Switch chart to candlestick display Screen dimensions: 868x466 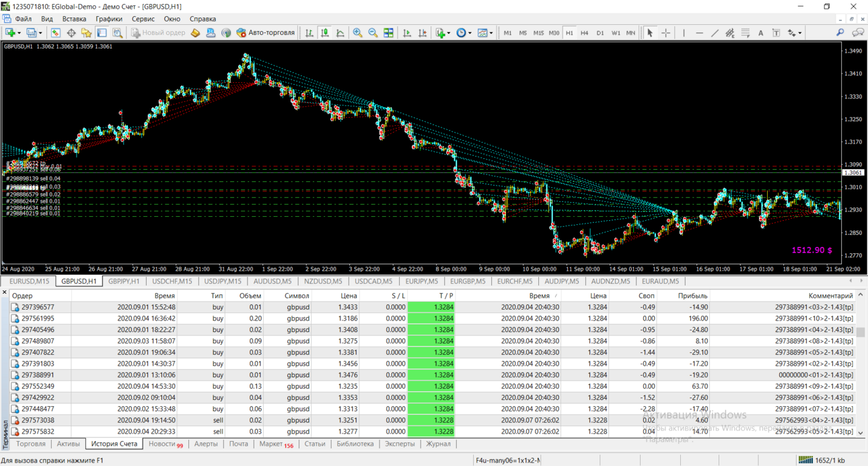click(325, 32)
